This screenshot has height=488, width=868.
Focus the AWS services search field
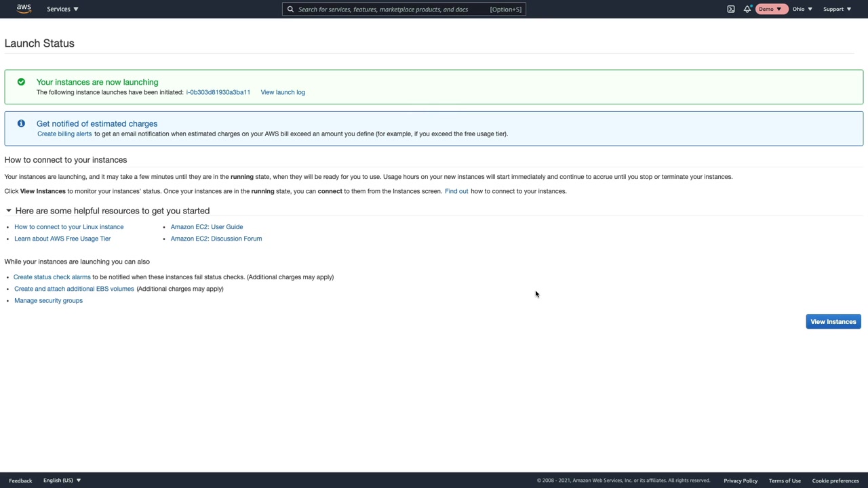pos(404,9)
